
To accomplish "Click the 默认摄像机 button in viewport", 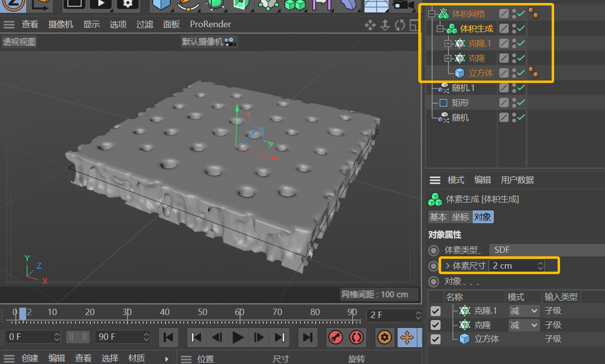I will 209,42.
